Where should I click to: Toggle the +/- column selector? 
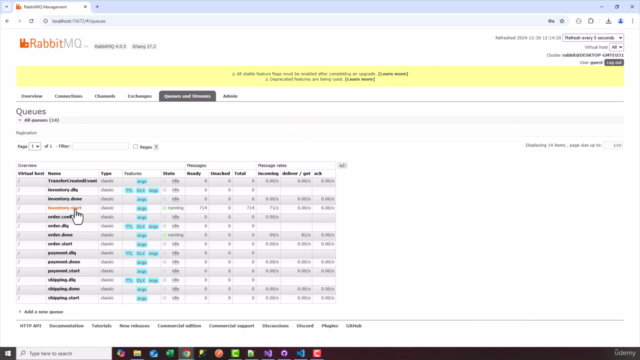[x=342, y=165]
